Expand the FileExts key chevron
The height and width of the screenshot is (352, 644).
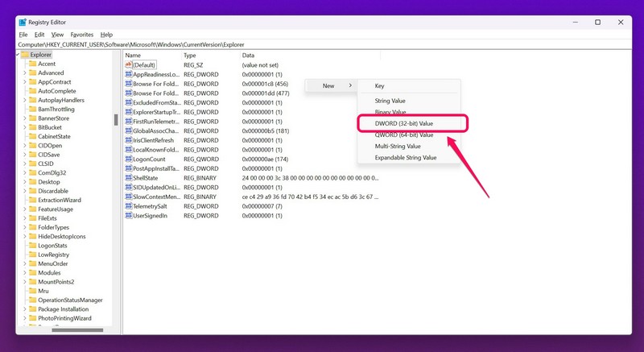[24, 218]
